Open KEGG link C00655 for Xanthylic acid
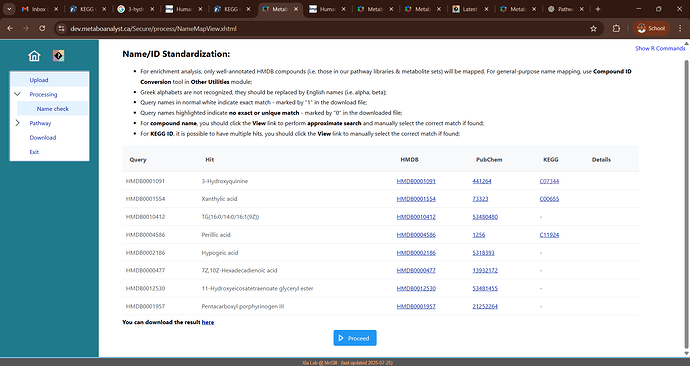 pos(549,199)
